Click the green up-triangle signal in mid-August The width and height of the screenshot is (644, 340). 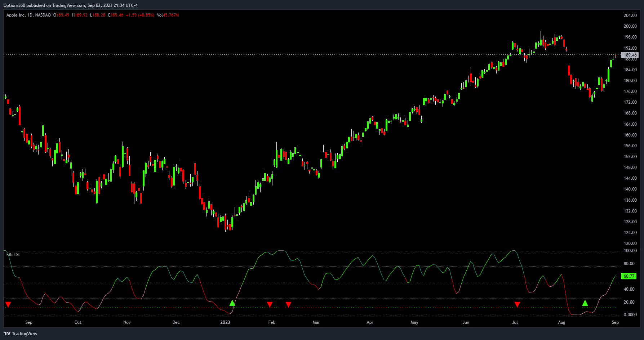point(585,303)
